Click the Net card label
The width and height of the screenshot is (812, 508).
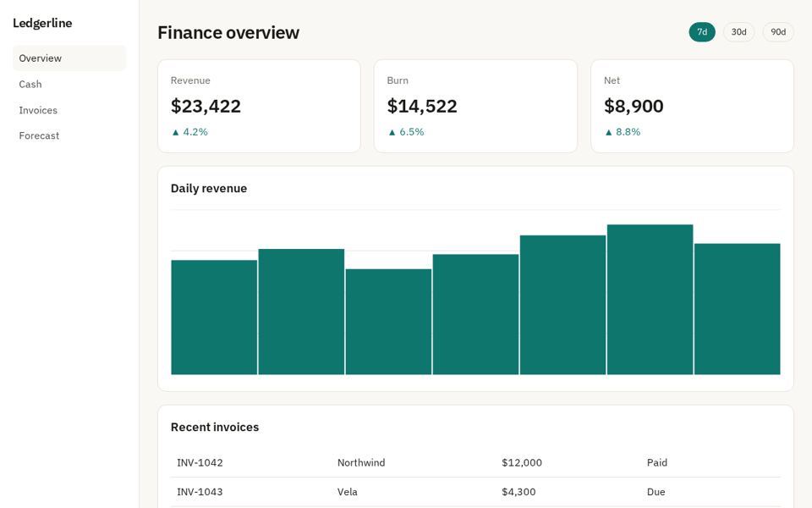click(x=612, y=80)
